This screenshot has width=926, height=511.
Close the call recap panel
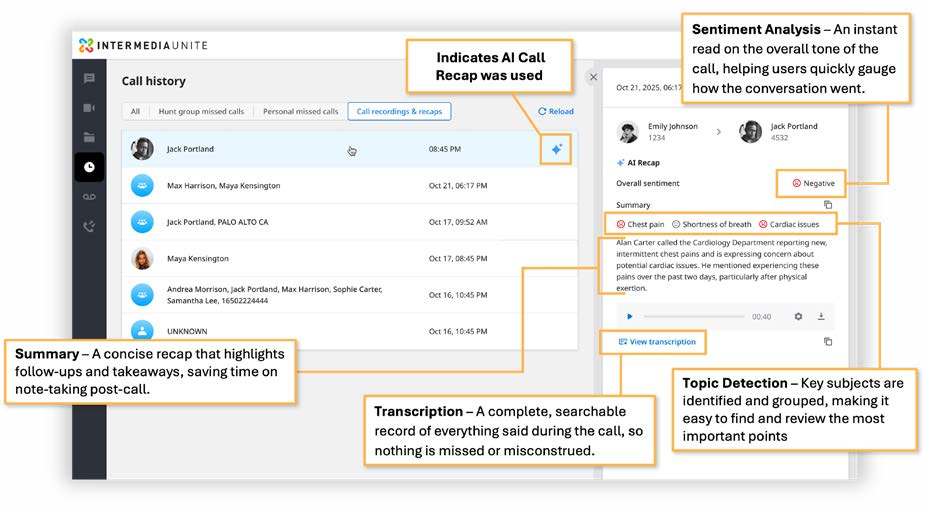[x=594, y=77]
